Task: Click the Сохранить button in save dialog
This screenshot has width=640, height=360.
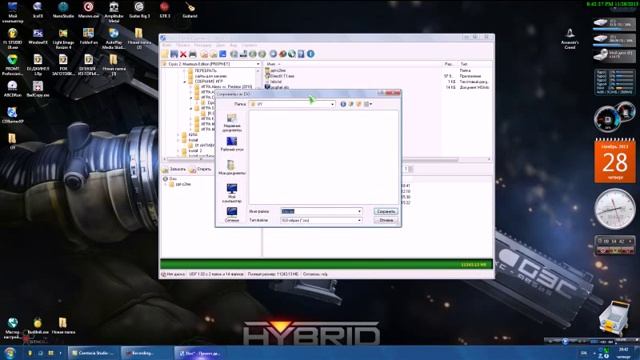Action: [x=386, y=211]
